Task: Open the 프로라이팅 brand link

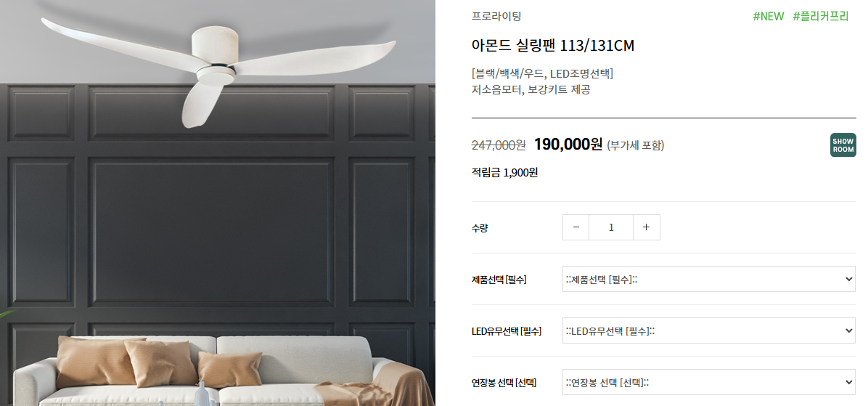Action: (x=496, y=16)
